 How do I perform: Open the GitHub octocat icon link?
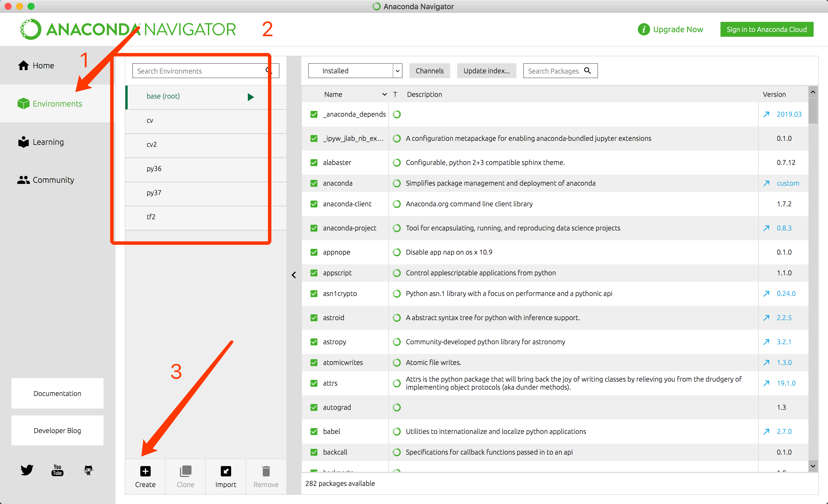(88, 470)
